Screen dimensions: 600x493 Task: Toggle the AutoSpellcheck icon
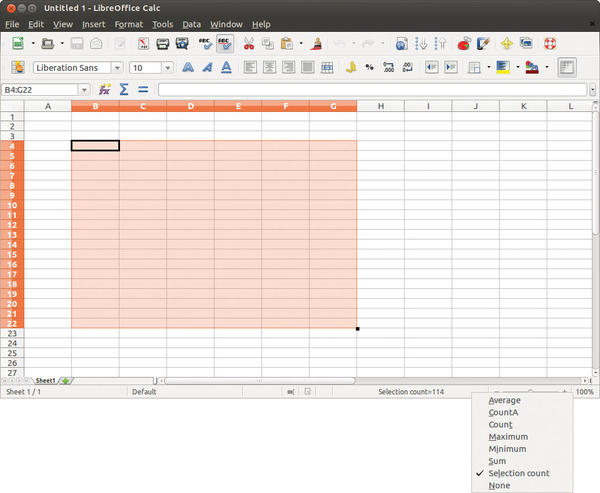[x=225, y=44]
